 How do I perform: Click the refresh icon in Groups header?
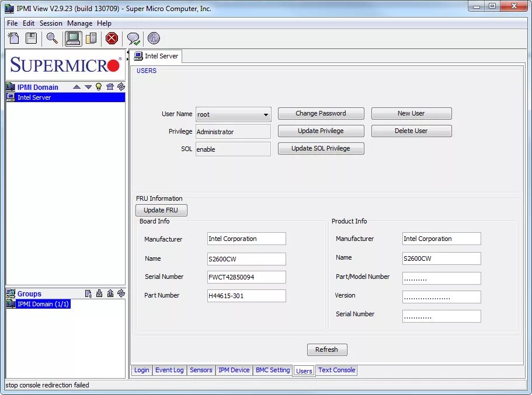pos(121,293)
